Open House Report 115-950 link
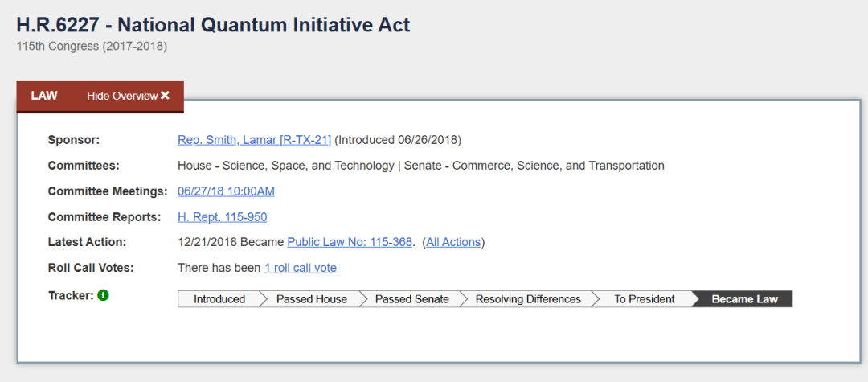868x382 pixels. coord(222,217)
